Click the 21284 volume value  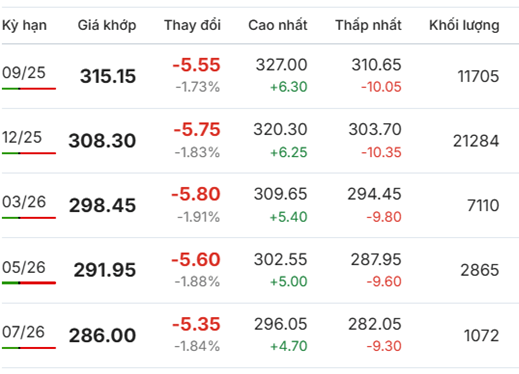pos(476,141)
